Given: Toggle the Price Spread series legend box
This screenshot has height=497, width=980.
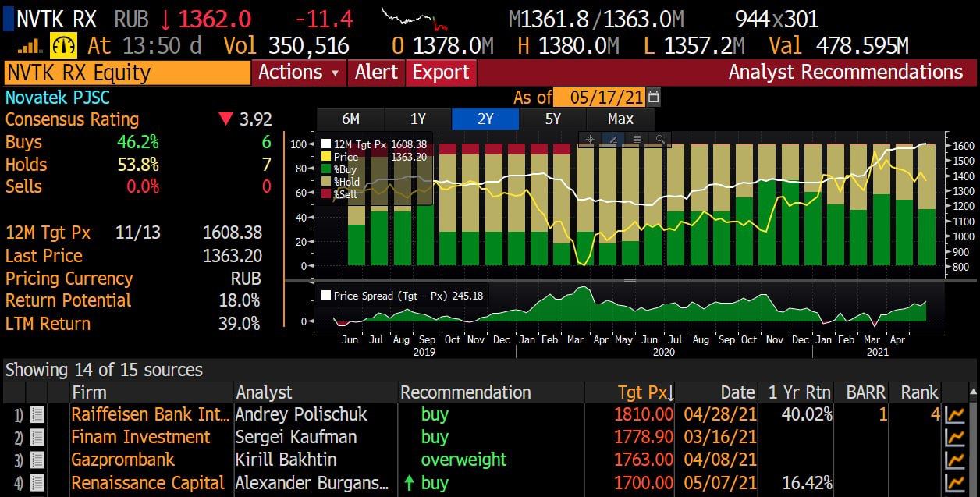Looking at the screenshot, I should coord(326,296).
